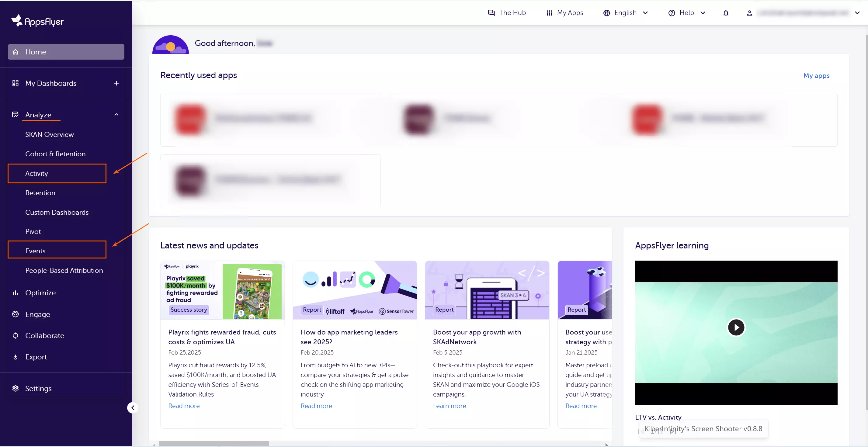868x447 pixels.
Task: Collapse the sidebar with arrow button
Action: click(133, 407)
